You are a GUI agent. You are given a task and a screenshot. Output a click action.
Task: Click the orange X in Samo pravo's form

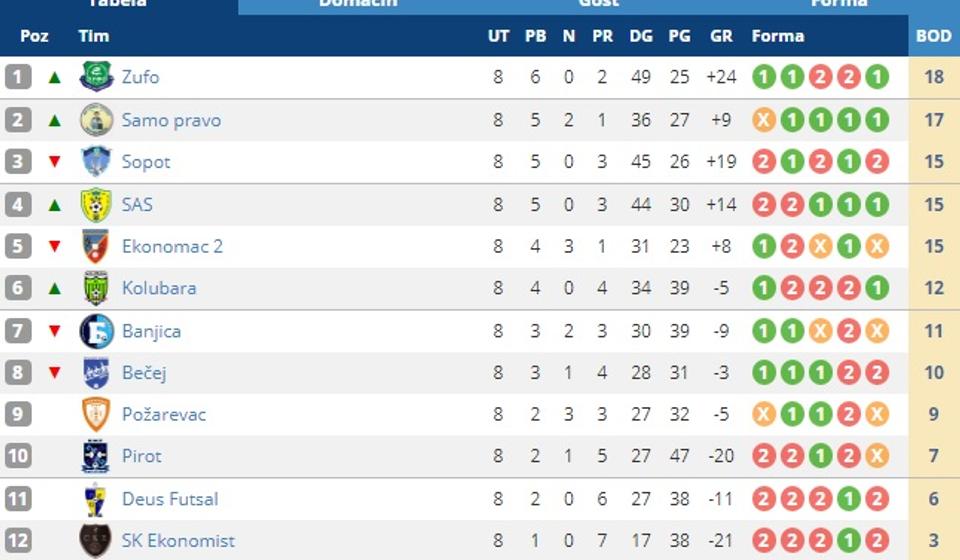764,120
